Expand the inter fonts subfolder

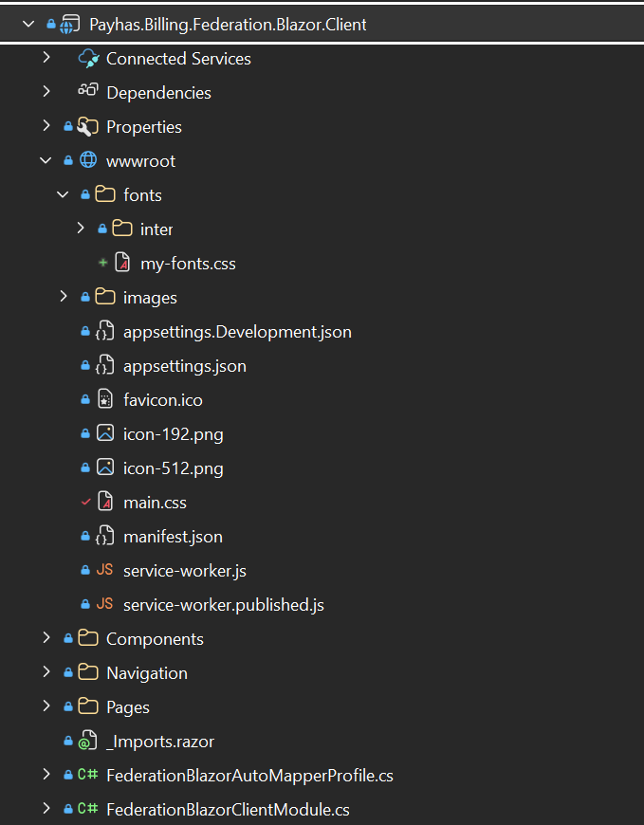click(x=81, y=229)
